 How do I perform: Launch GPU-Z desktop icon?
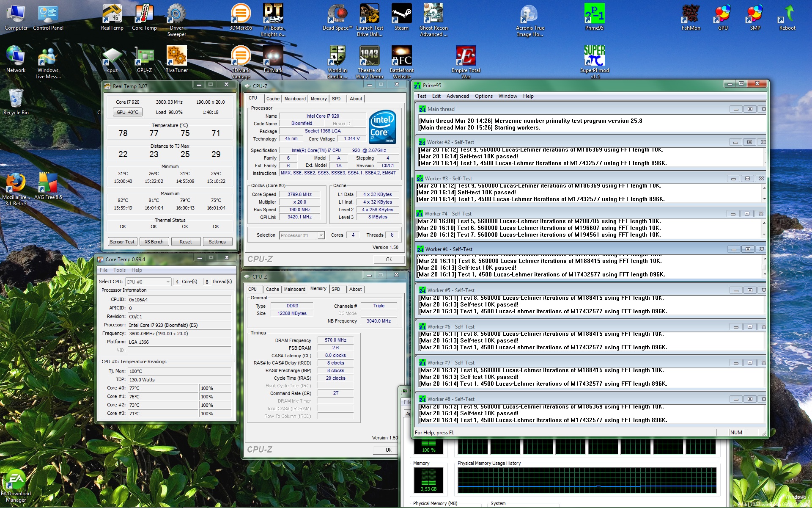144,60
